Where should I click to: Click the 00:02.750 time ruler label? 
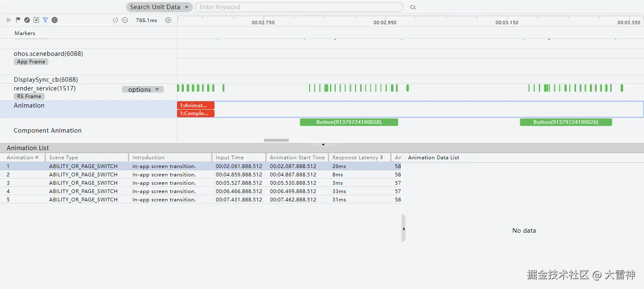[x=263, y=23]
